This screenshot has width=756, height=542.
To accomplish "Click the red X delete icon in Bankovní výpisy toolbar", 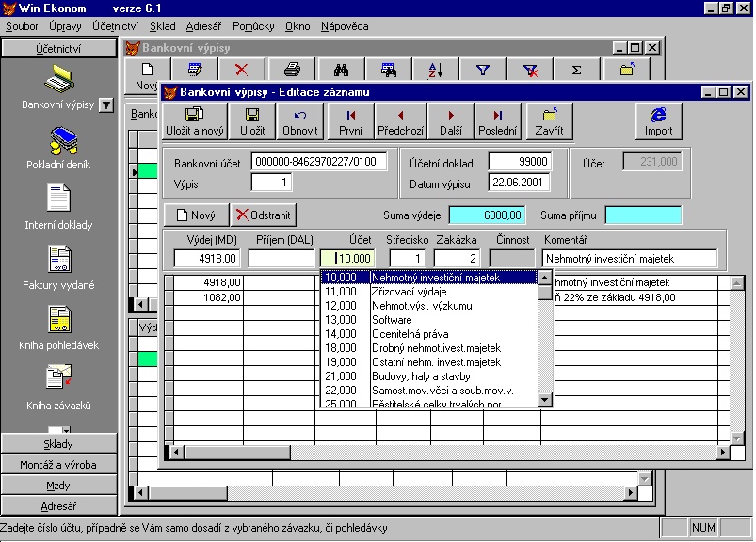I will [242, 70].
